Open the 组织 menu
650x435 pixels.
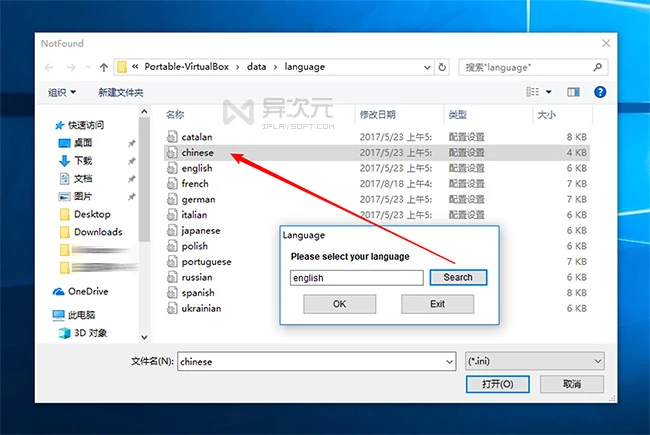point(62,92)
